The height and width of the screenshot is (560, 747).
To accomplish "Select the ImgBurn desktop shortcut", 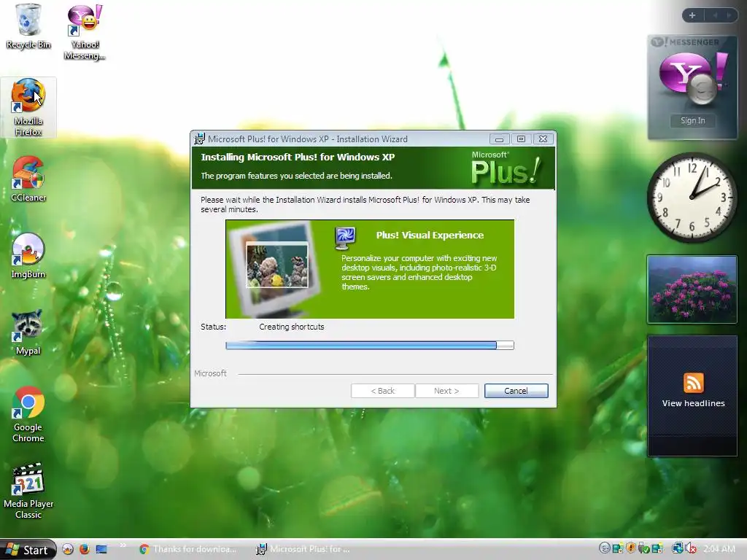I will coord(28,256).
